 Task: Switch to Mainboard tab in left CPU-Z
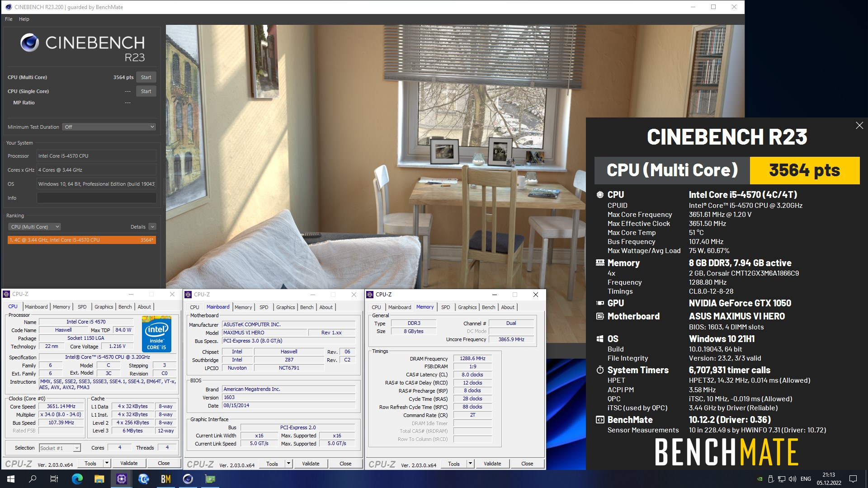click(36, 307)
